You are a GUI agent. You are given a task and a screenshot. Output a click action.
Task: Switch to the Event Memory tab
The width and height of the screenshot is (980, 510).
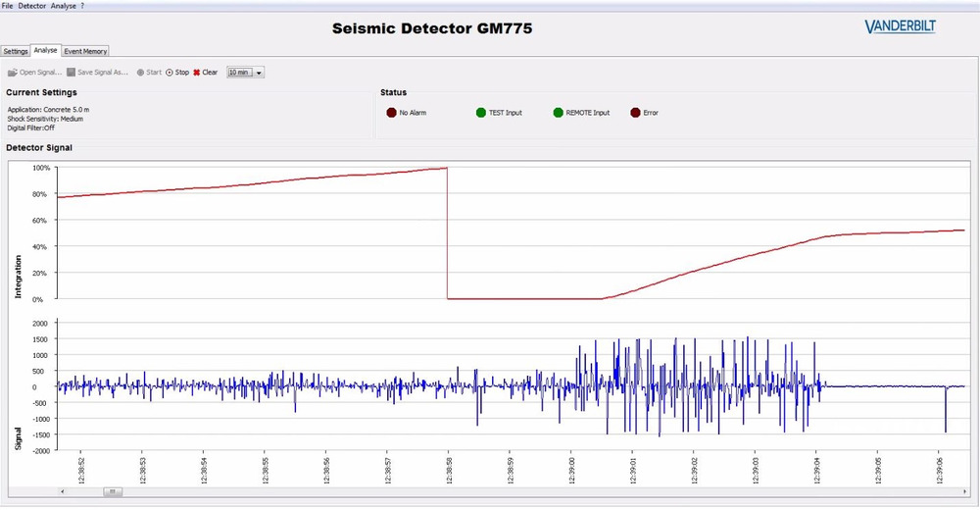(85, 51)
